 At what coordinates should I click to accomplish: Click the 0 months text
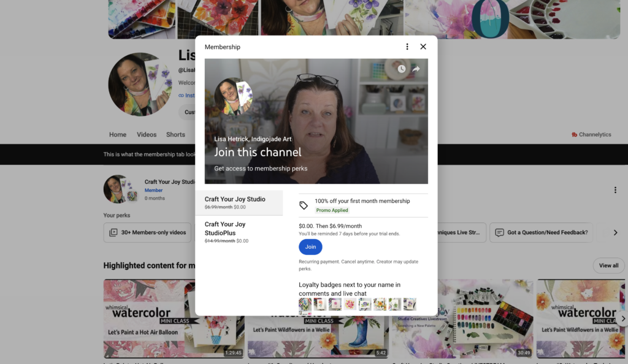[x=155, y=199]
